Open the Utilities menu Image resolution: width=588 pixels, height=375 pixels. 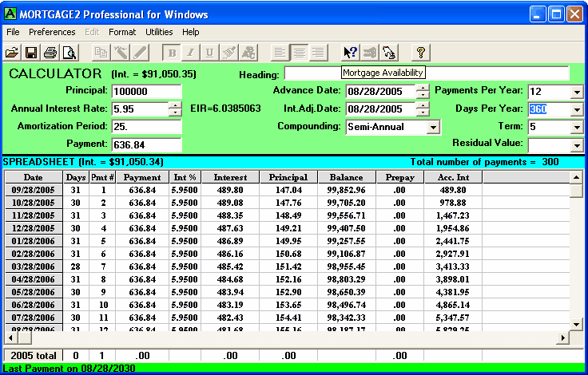coord(159,32)
